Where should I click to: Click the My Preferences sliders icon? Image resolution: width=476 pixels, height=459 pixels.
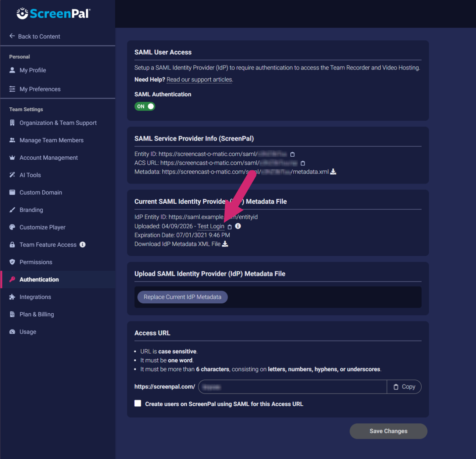click(x=12, y=89)
